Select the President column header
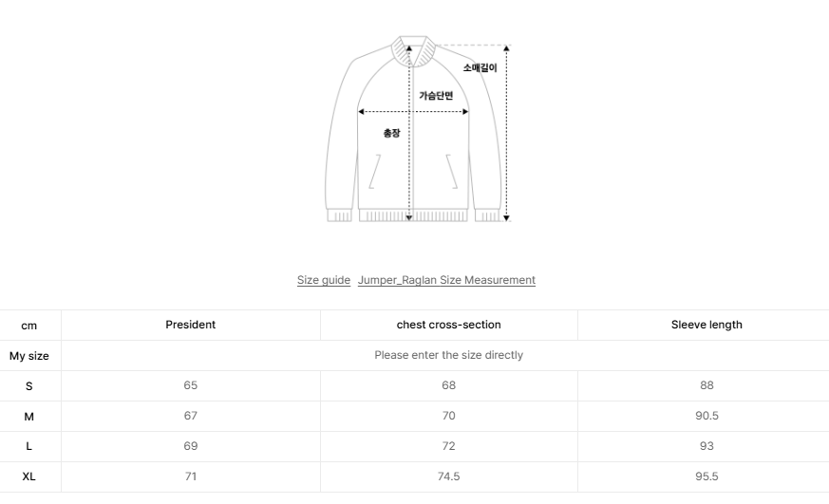This screenshot has height=504, width=829. tap(191, 325)
